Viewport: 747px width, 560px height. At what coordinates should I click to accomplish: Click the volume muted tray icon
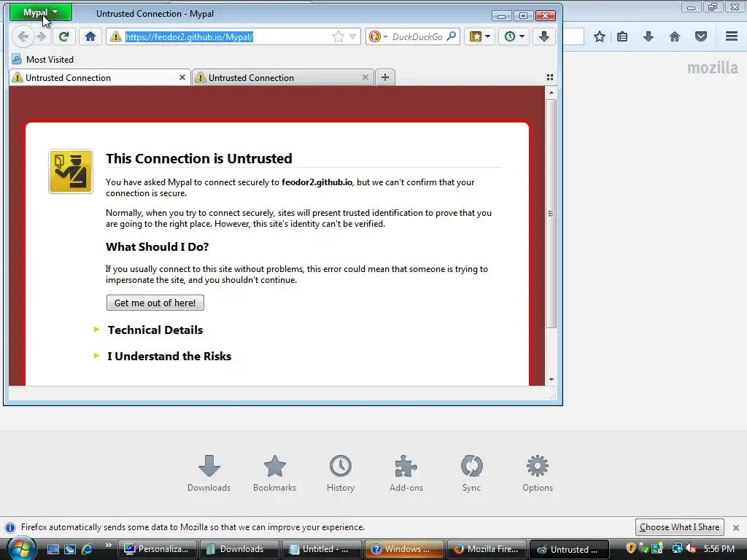(692, 549)
